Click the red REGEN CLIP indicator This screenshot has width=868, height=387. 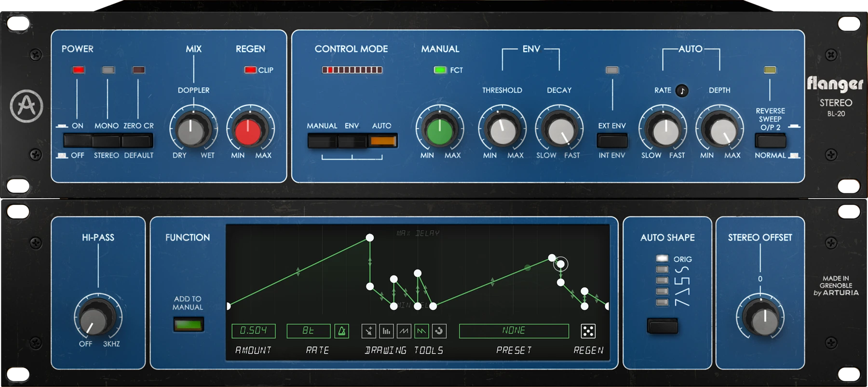click(x=250, y=70)
